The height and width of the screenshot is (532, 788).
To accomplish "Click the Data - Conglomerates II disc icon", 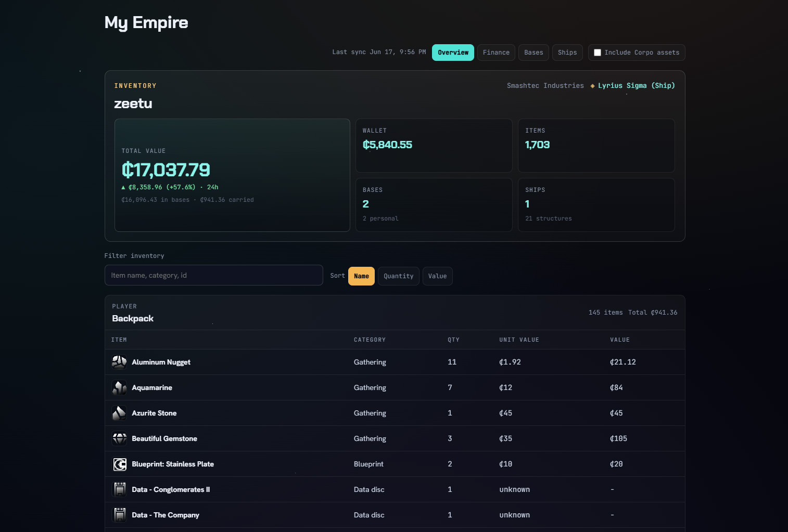I will [x=119, y=489].
